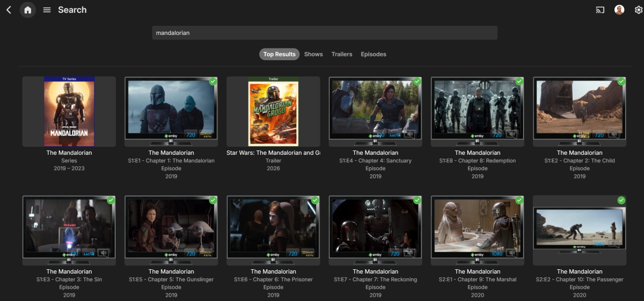Viewport: 644px width, 301px height.
Task: Open Chapter 10: The Passenger thumbnail
Action: point(580,231)
